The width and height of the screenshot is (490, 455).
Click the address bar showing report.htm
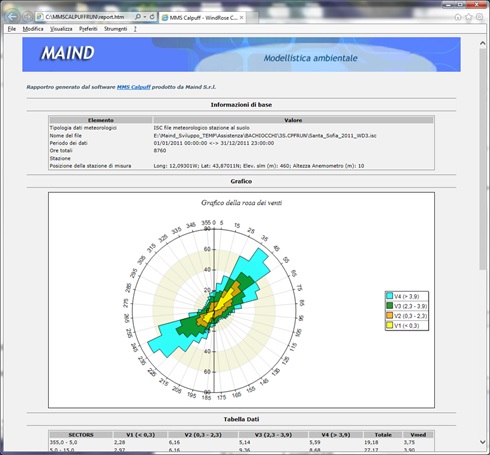point(85,17)
